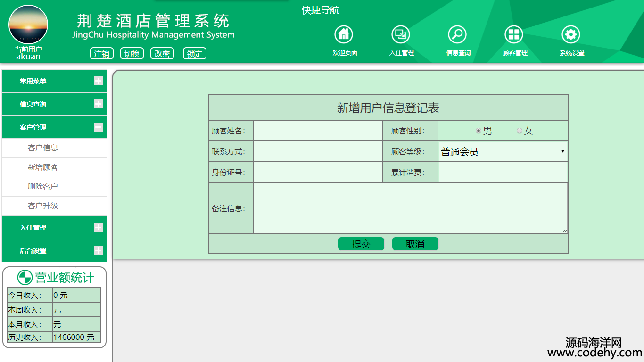This screenshot has width=644, height=362.
Task: Submit the form with 提交
Action: (x=361, y=244)
